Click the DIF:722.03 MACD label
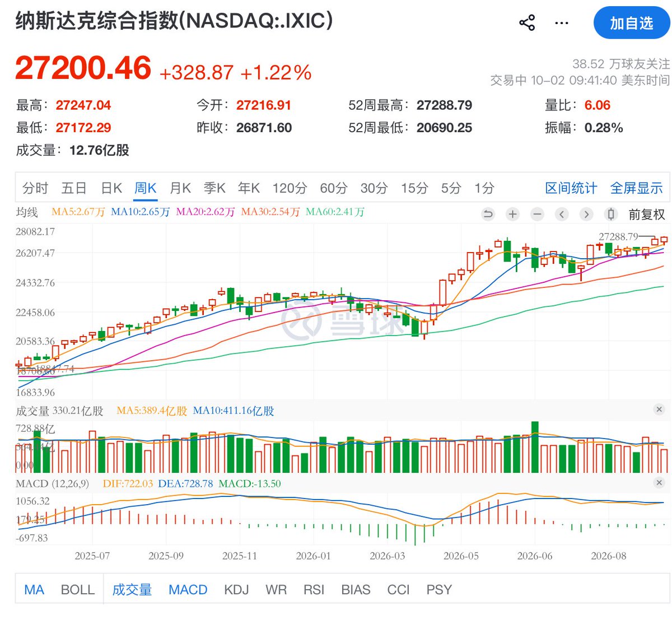Image resolution: width=672 pixels, height=624 pixels. pyautogui.click(x=128, y=483)
